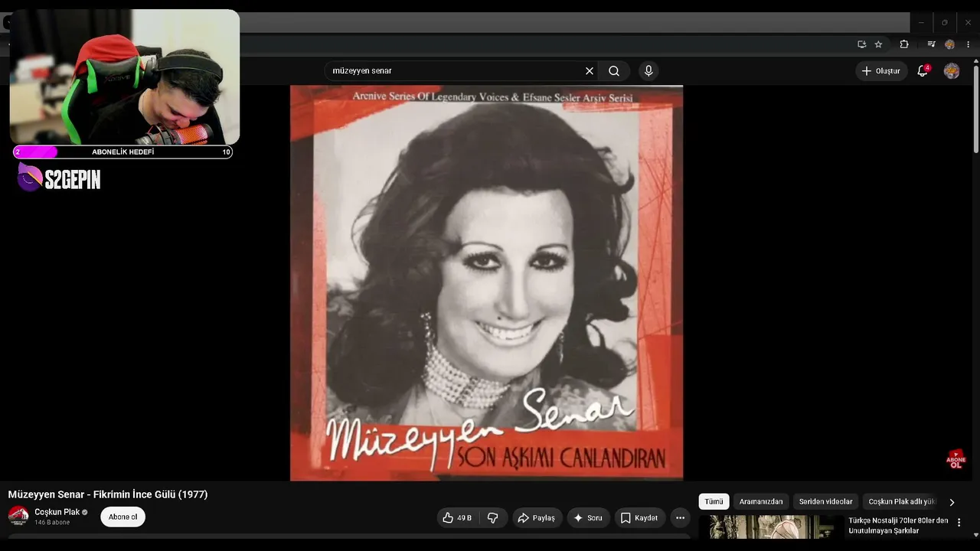Click the magnifier search button
The height and width of the screenshot is (551, 980).
(614, 71)
